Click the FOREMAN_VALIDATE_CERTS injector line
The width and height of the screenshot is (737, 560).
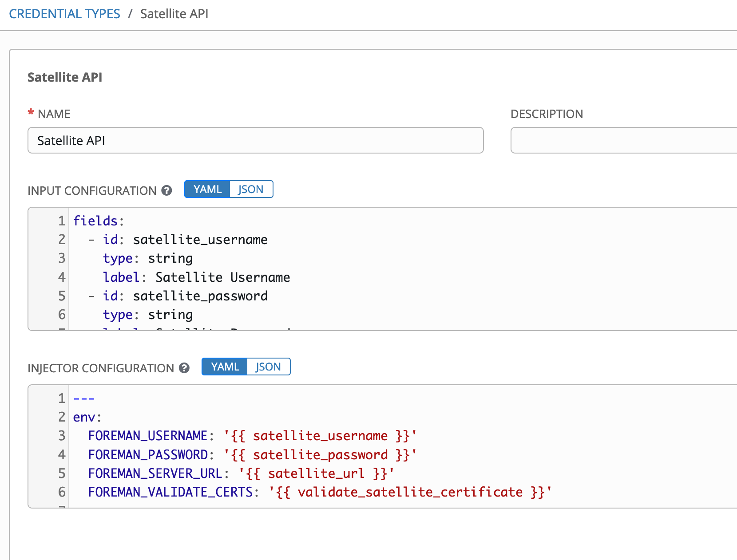[x=319, y=492]
